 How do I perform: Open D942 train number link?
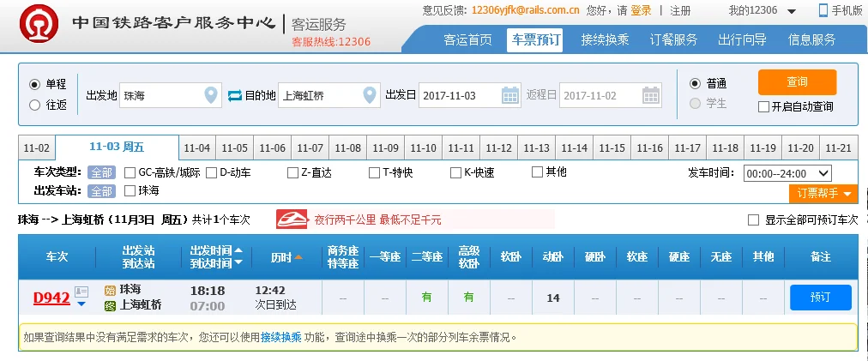coord(51,298)
